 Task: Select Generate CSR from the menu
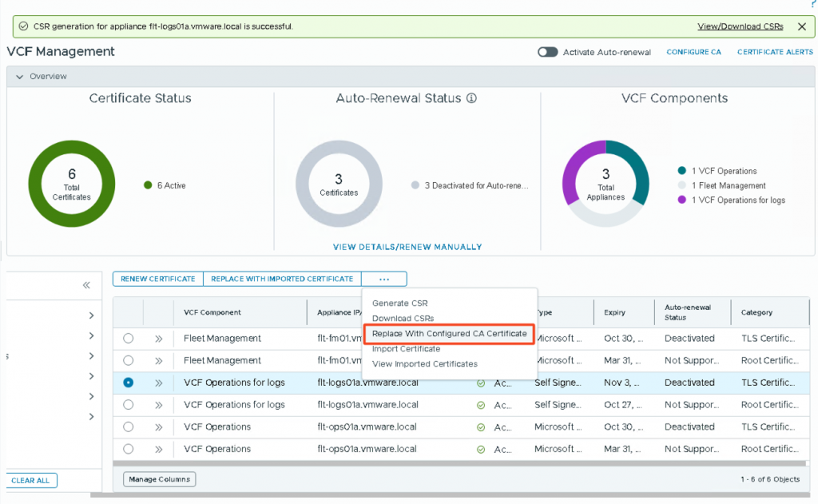tap(400, 304)
